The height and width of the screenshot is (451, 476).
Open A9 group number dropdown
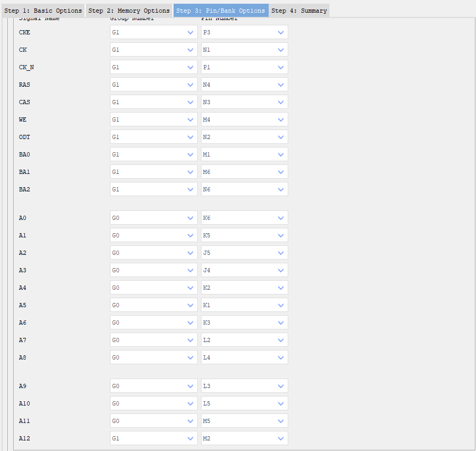pos(153,386)
